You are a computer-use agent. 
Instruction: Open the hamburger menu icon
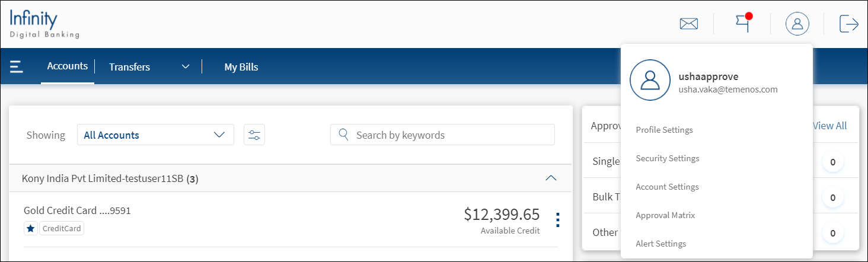[x=17, y=66]
